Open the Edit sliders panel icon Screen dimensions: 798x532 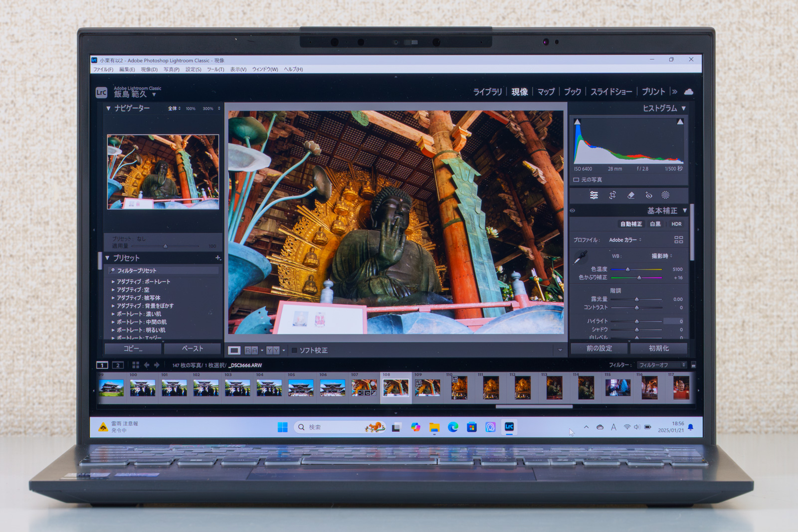pos(594,195)
